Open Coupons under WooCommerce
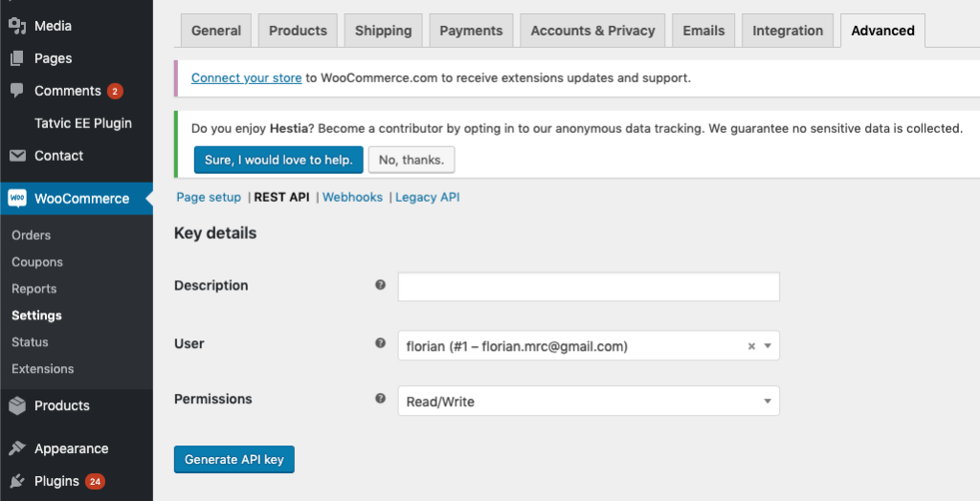This screenshot has width=980, height=501. pos(37,262)
